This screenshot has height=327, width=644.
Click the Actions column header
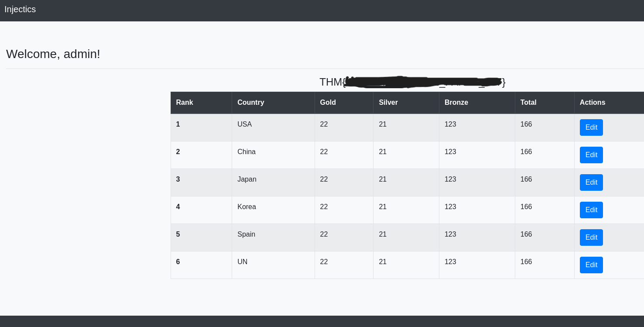pyautogui.click(x=592, y=103)
